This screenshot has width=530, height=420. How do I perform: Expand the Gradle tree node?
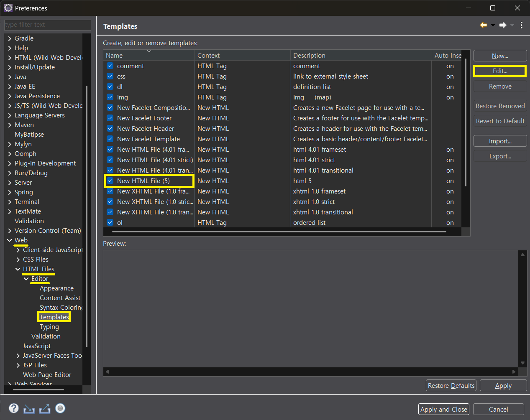[10, 38]
